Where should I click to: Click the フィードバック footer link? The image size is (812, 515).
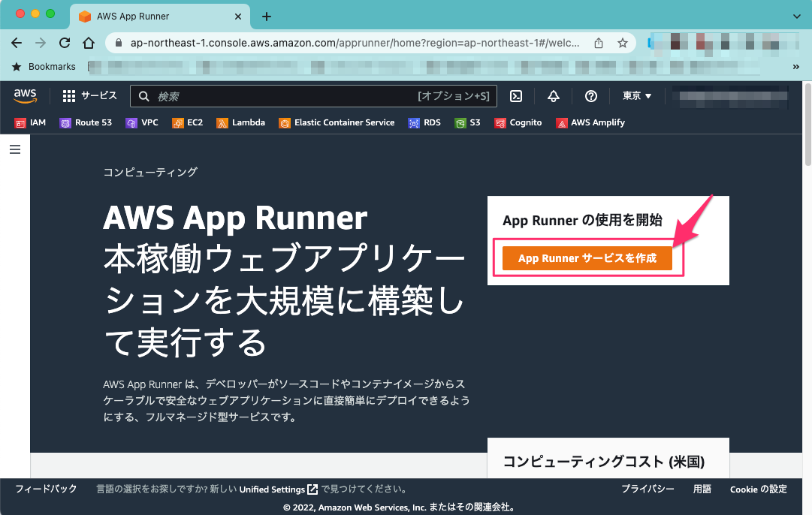pyautogui.click(x=46, y=489)
